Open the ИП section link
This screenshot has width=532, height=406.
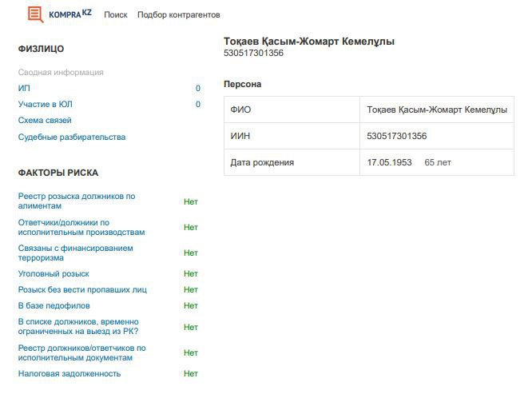point(24,88)
